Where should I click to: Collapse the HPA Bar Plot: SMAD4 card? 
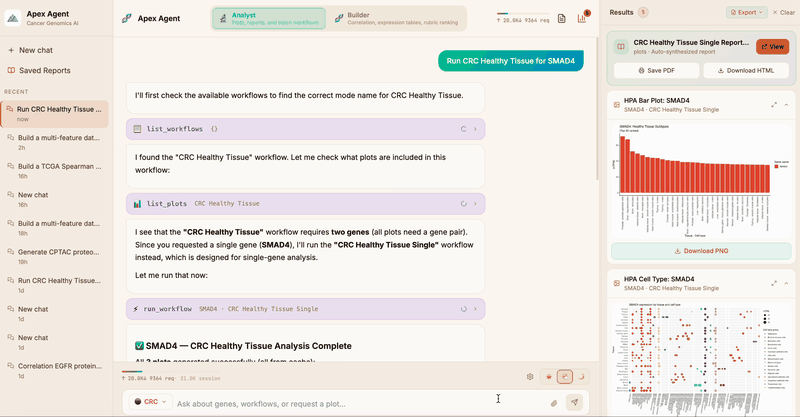[x=786, y=105]
